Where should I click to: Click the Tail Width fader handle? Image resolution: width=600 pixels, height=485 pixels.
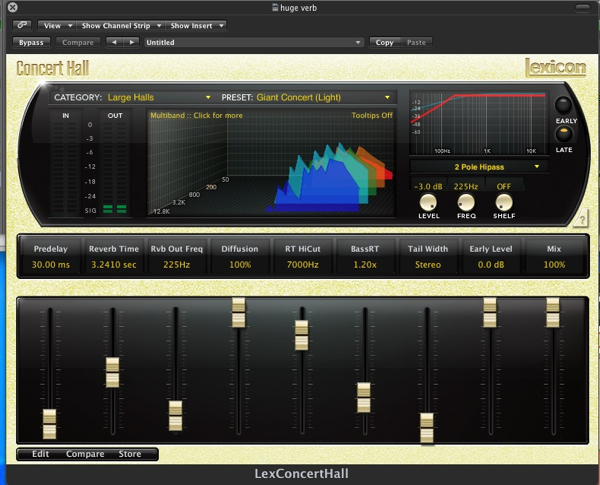[x=427, y=428]
